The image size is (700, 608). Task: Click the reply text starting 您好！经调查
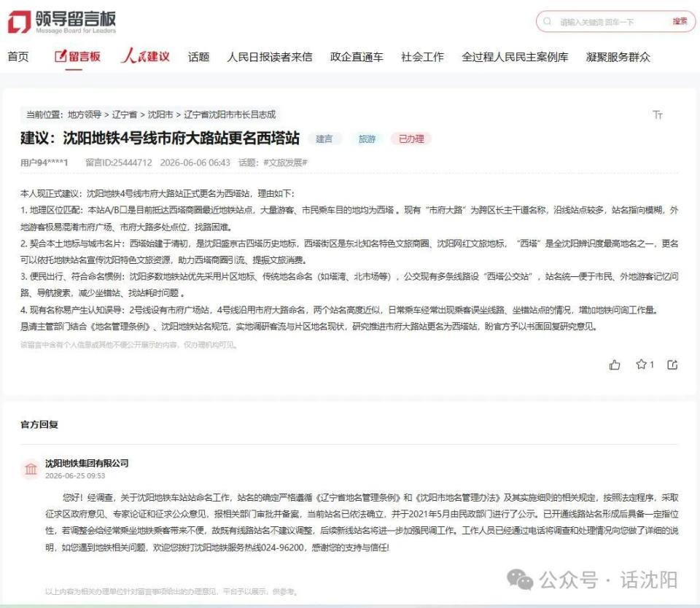click(x=362, y=522)
